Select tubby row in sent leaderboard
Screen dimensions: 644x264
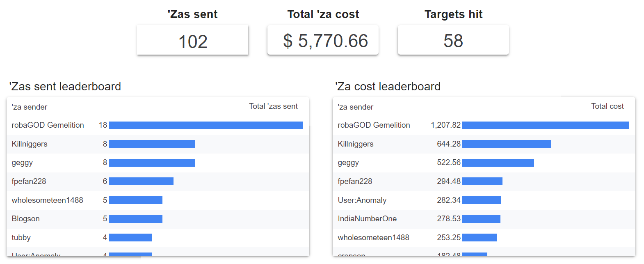coord(21,238)
